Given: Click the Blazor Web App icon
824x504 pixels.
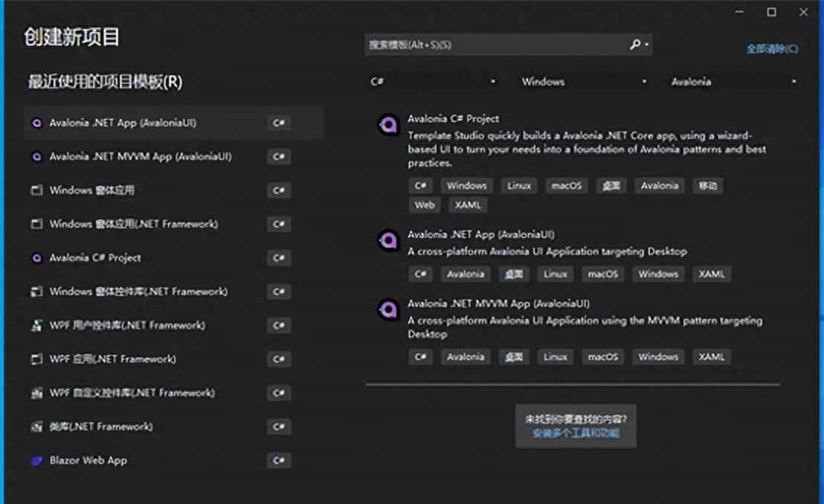Looking at the screenshot, I should click(36, 461).
